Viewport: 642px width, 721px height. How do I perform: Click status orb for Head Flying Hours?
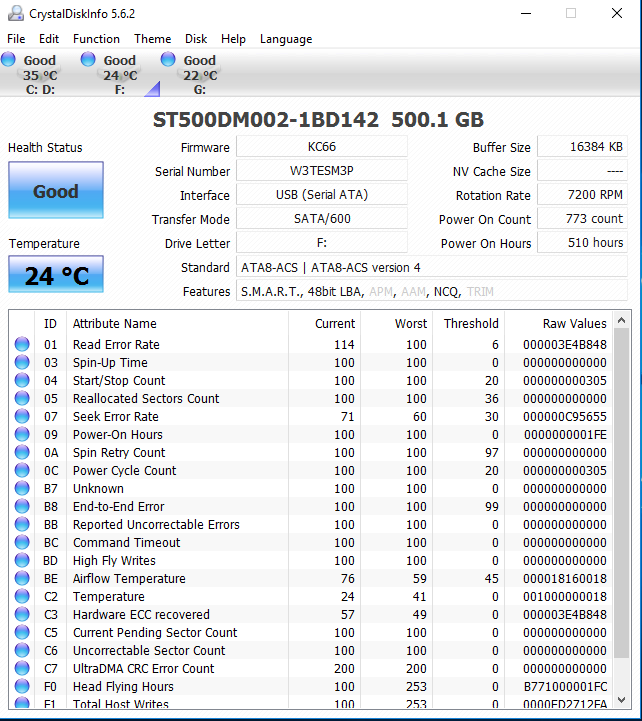(x=22, y=686)
